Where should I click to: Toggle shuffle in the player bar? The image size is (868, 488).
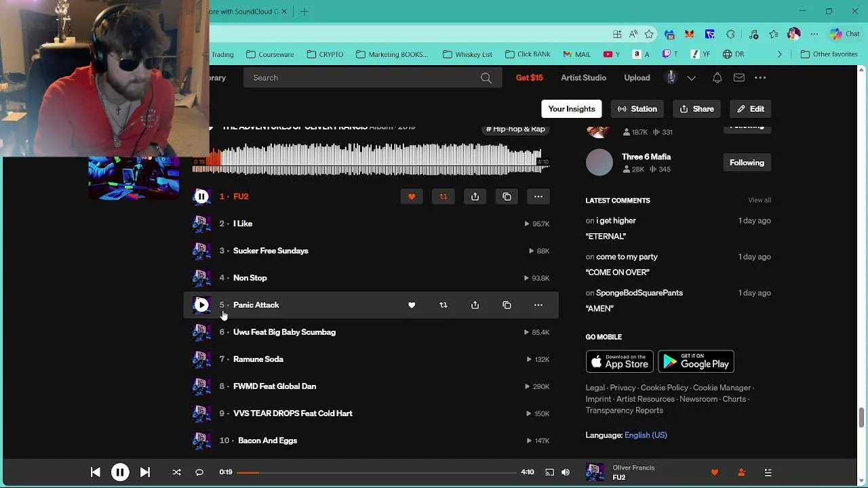pos(176,472)
